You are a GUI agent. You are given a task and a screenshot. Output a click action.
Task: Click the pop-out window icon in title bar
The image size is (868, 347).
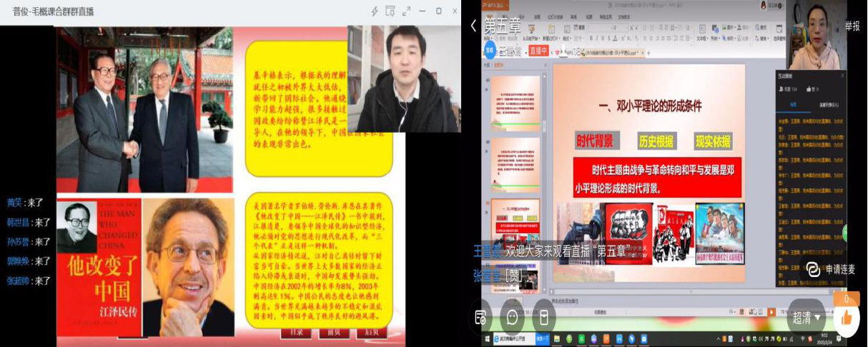click(x=390, y=11)
